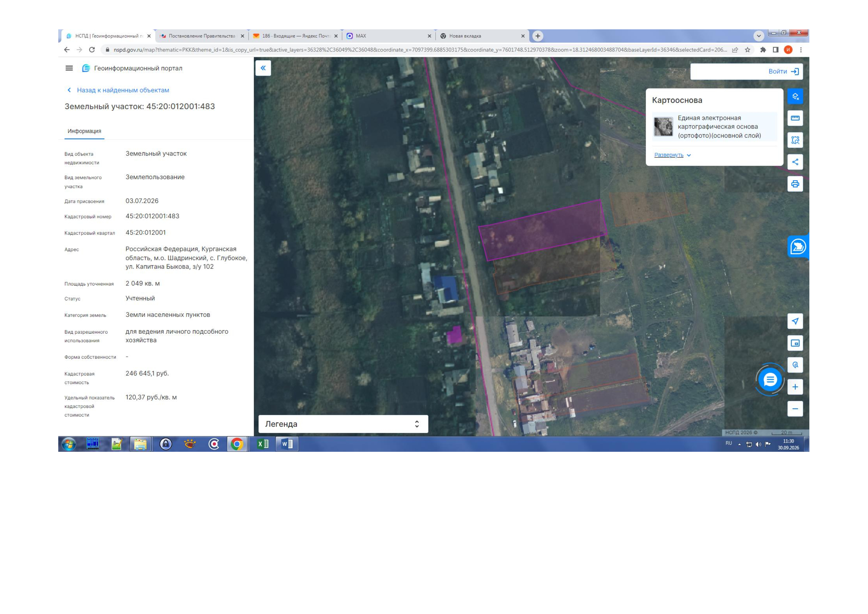The width and height of the screenshot is (868, 614).
Task: Switch to Постановление Правительства tab
Action: coord(202,36)
